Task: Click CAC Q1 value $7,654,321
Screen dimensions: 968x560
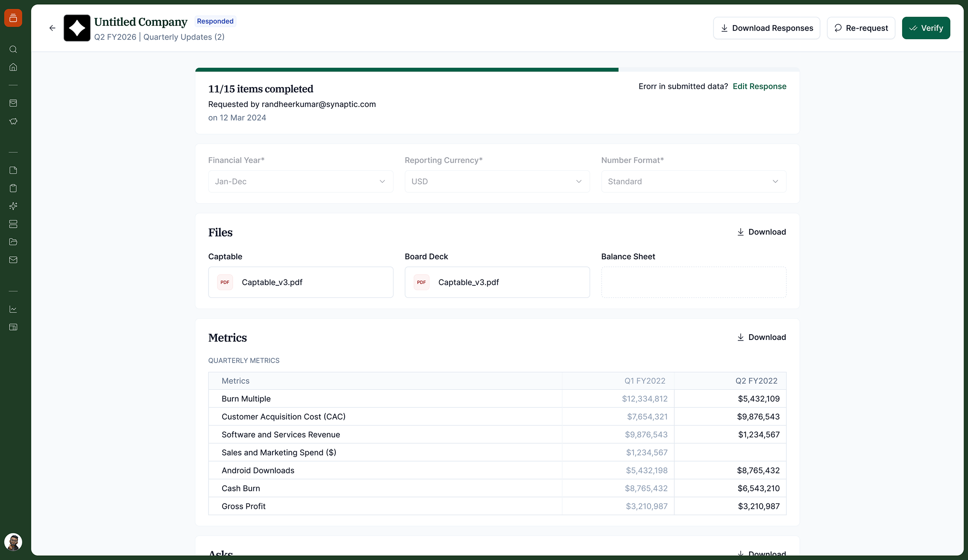Action: [x=647, y=417]
